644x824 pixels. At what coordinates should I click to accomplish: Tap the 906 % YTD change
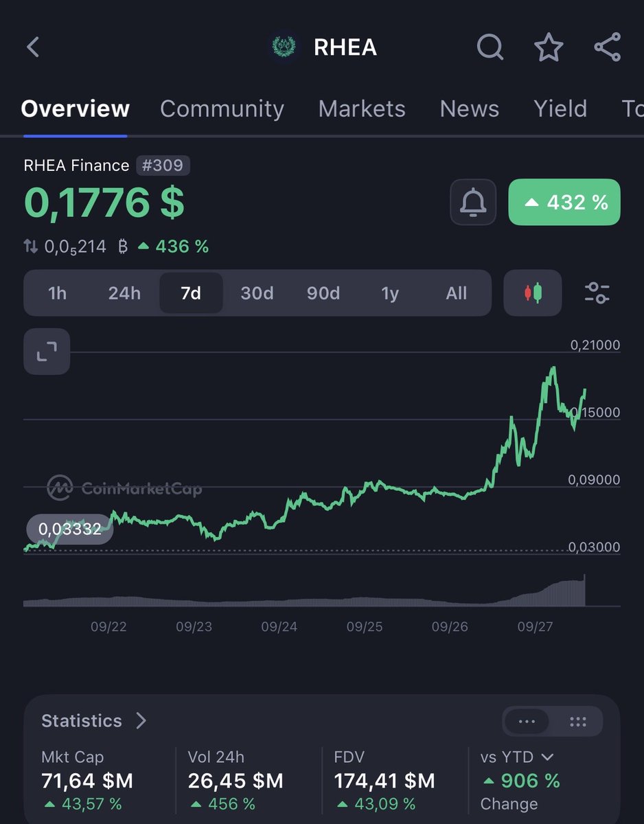[521, 781]
